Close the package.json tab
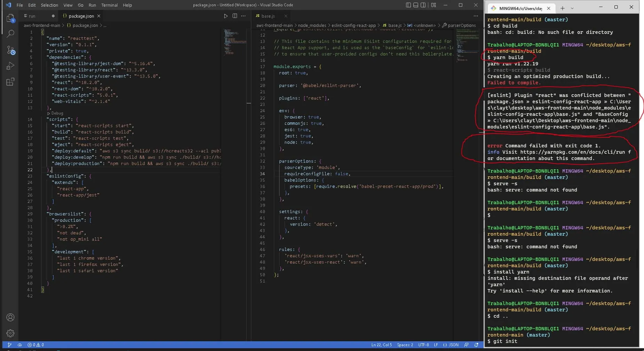This screenshot has height=351, width=644. [x=99, y=16]
